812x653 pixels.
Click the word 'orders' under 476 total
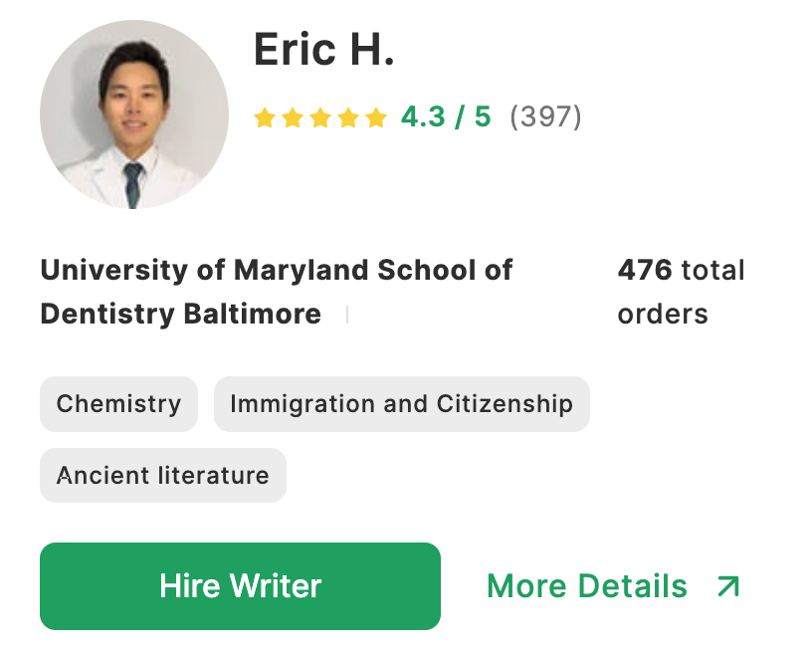point(663,314)
